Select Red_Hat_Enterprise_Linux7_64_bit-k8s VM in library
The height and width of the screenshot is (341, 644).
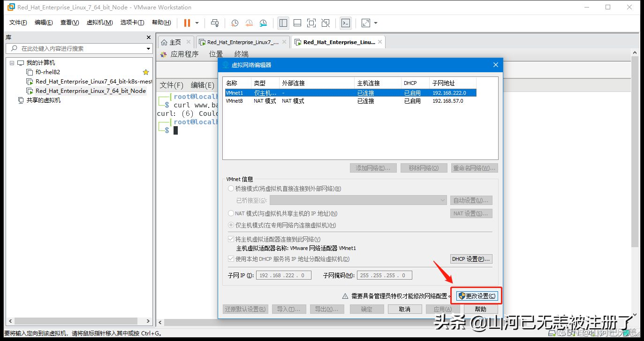94,82
